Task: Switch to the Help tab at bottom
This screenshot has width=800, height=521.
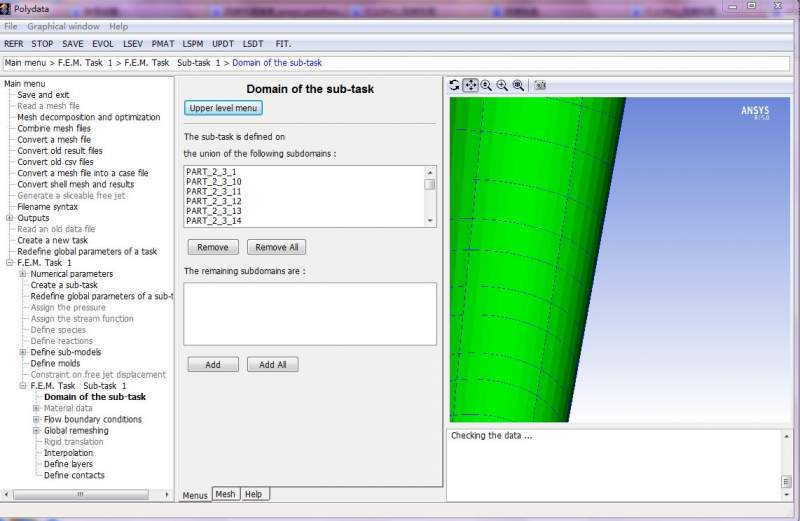Action: point(254,494)
